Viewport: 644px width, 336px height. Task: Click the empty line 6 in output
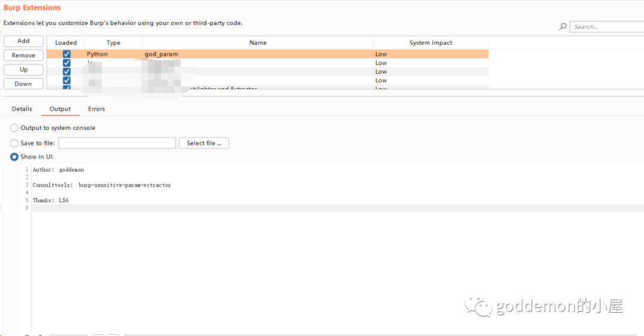click(338, 208)
